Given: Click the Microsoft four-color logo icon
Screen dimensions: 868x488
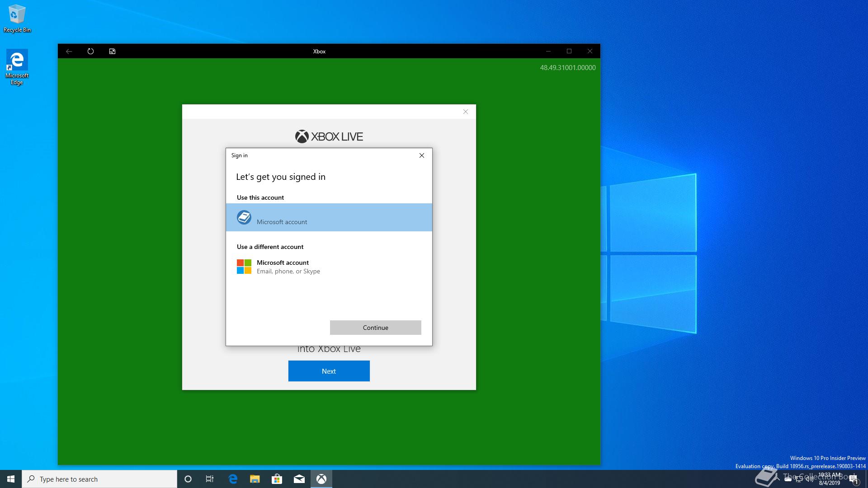Looking at the screenshot, I should (244, 267).
